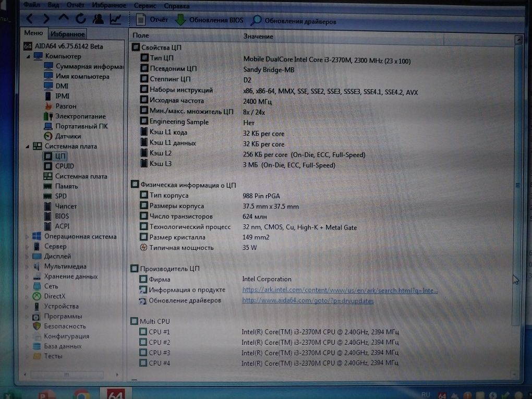This screenshot has height=399, width=532.
Task: Click the vertical scrollbar of details pane
Action: pyautogui.click(x=518, y=185)
